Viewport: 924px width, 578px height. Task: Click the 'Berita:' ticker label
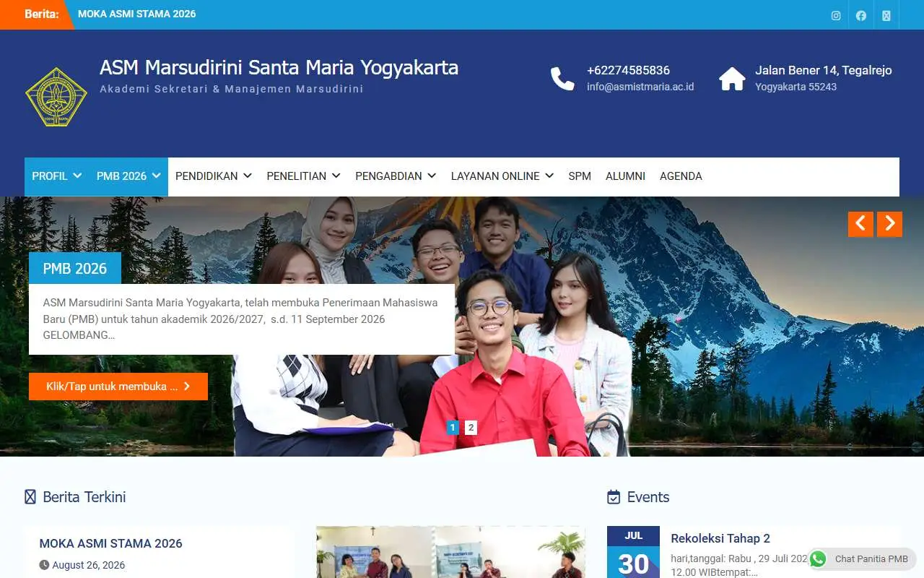[x=41, y=14]
